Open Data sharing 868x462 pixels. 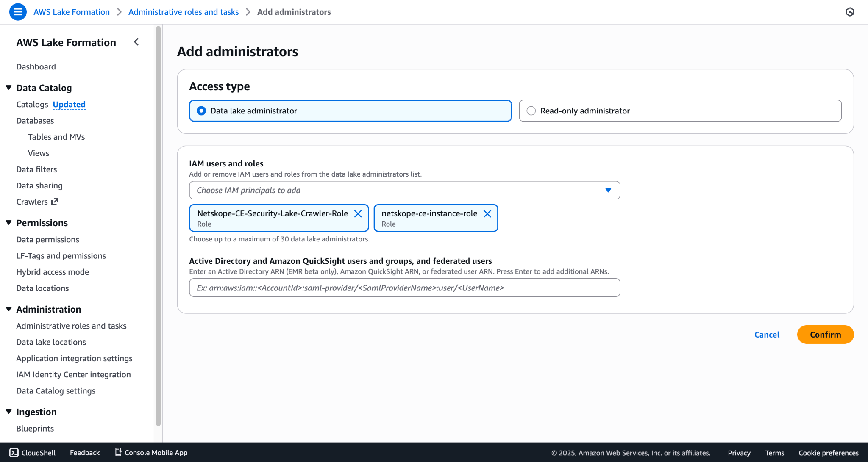pyautogui.click(x=39, y=186)
